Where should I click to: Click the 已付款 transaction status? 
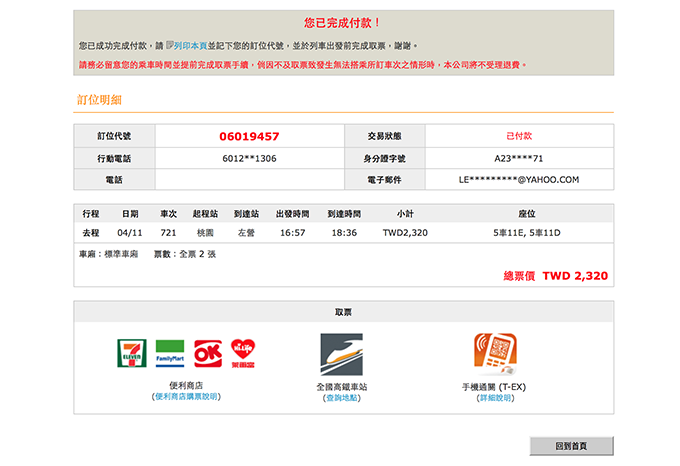519,136
